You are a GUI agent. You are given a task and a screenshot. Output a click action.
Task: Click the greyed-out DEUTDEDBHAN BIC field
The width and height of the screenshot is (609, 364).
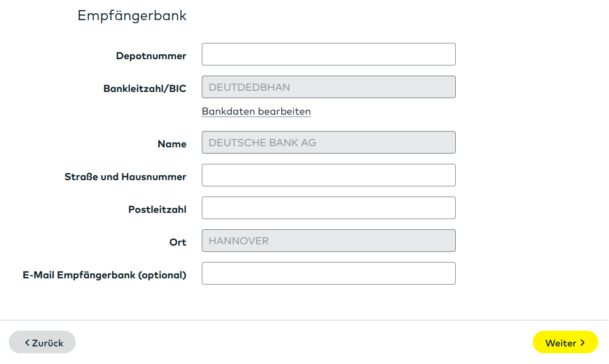pos(328,87)
